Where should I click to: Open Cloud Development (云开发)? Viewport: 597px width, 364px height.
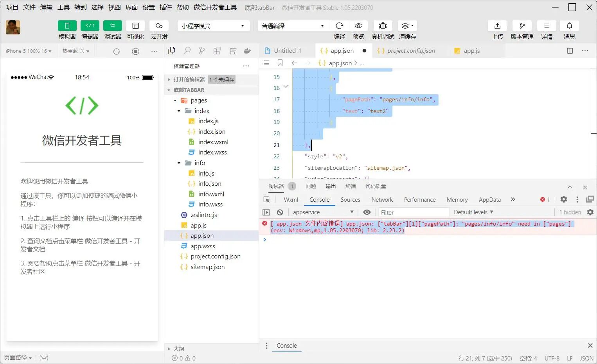159,26
